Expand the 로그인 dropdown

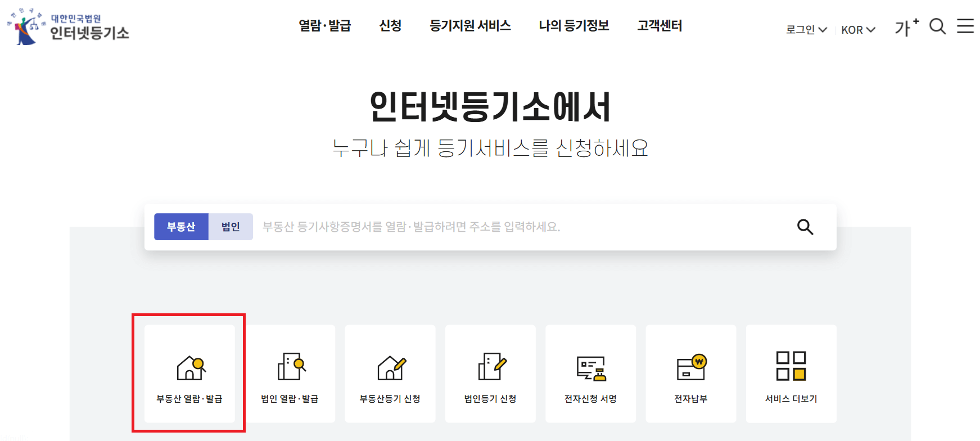[806, 30]
